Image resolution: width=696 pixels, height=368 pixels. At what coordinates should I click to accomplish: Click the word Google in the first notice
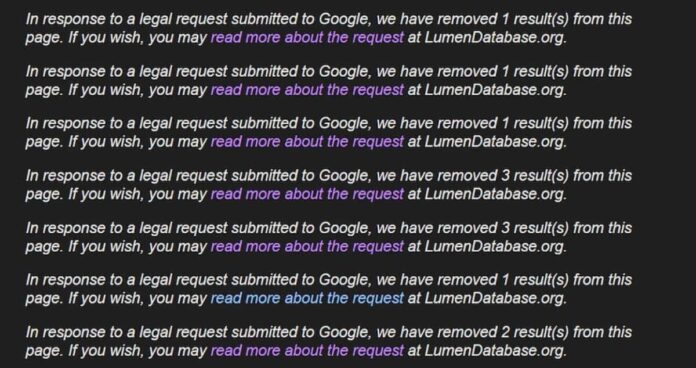(x=344, y=20)
